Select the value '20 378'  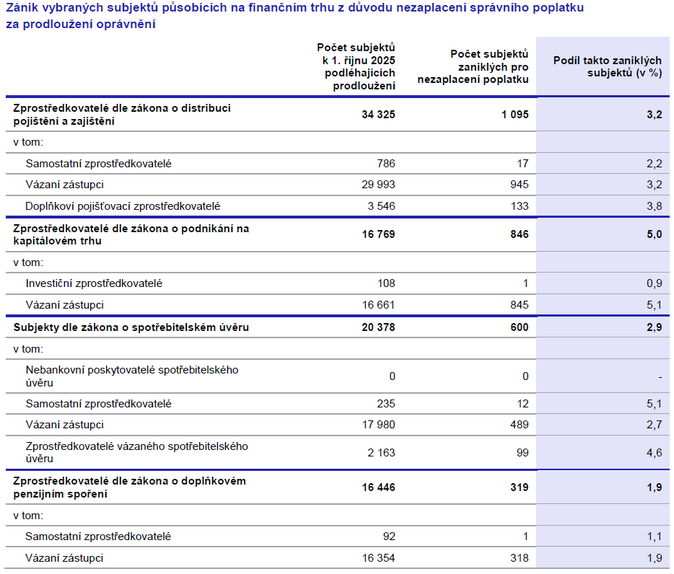pos(378,327)
